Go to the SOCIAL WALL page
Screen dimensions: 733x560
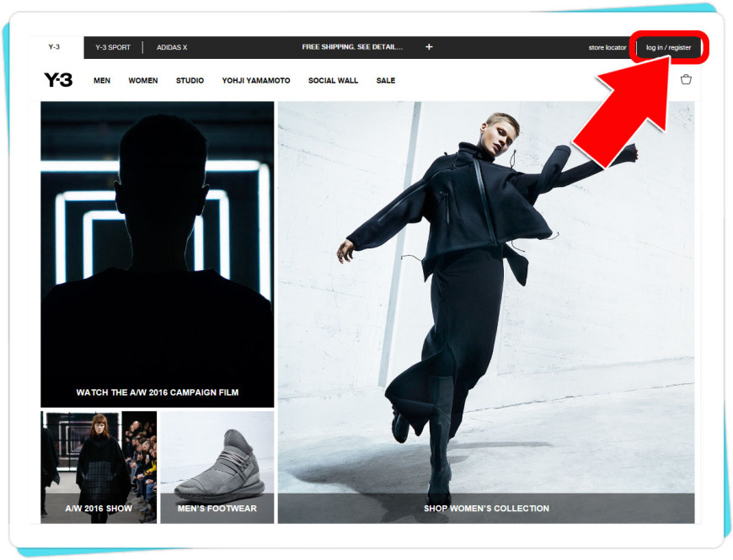(333, 80)
